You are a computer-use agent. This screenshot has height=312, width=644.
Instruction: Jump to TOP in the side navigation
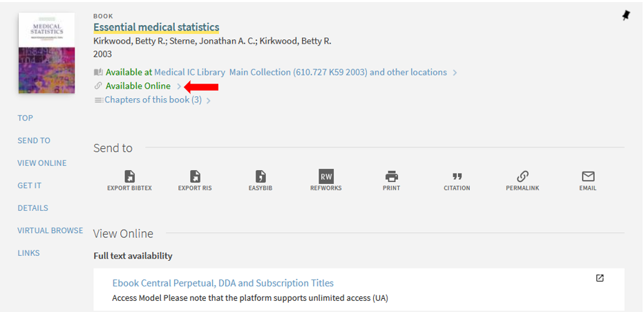(25, 118)
